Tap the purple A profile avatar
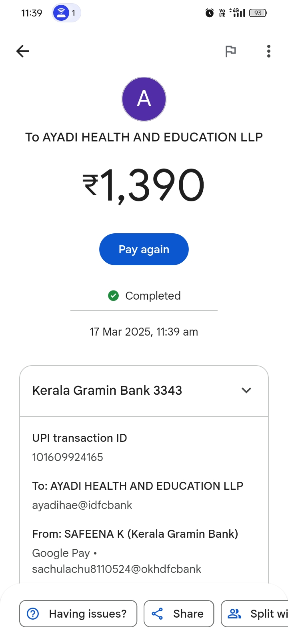The image size is (288, 644). pyautogui.click(x=144, y=99)
